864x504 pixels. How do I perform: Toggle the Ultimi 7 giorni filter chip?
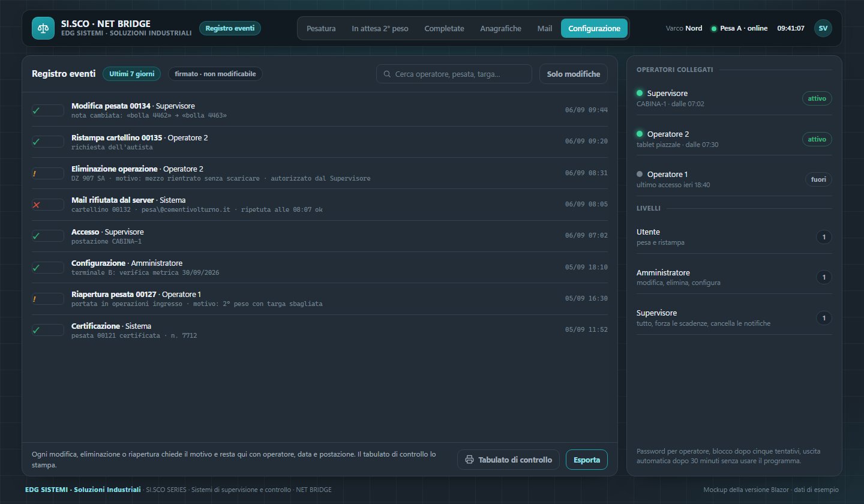(x=132, y=74)
